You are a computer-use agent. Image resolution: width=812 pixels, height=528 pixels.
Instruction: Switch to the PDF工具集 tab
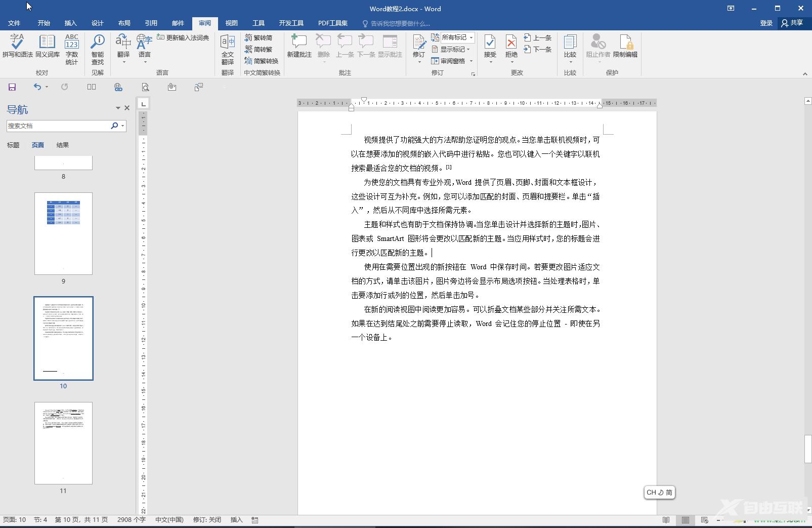[332, 23]
